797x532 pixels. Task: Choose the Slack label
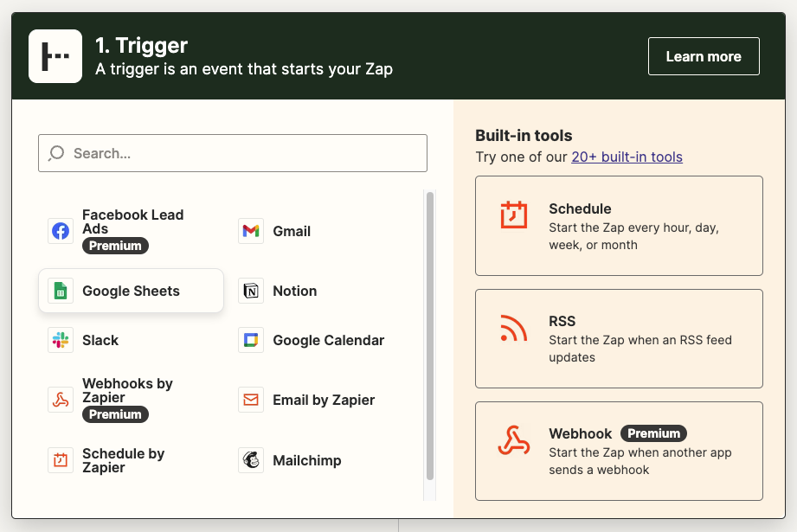point(100,340)
